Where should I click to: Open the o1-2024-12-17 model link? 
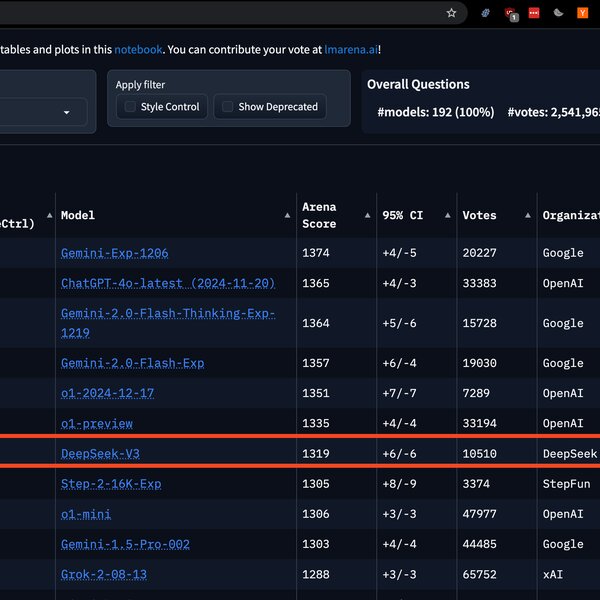108,393
